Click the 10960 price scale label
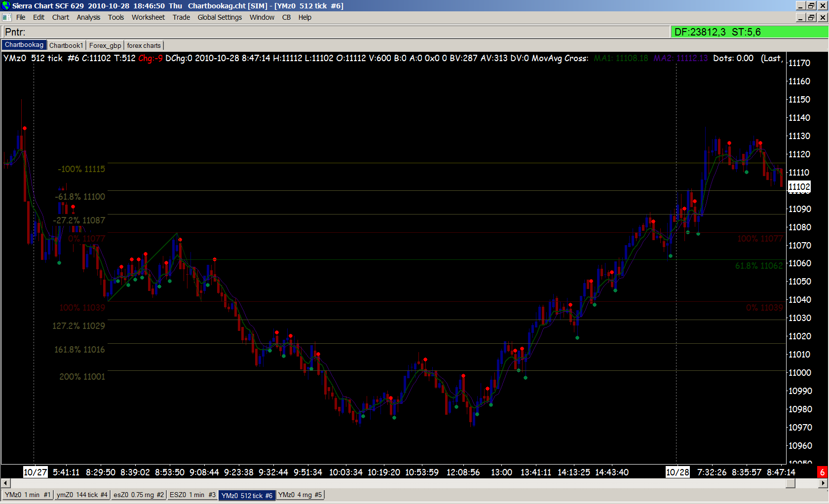The height and width of the screenshot is (504, 829). pyautogui.click(x=799, y=446)
